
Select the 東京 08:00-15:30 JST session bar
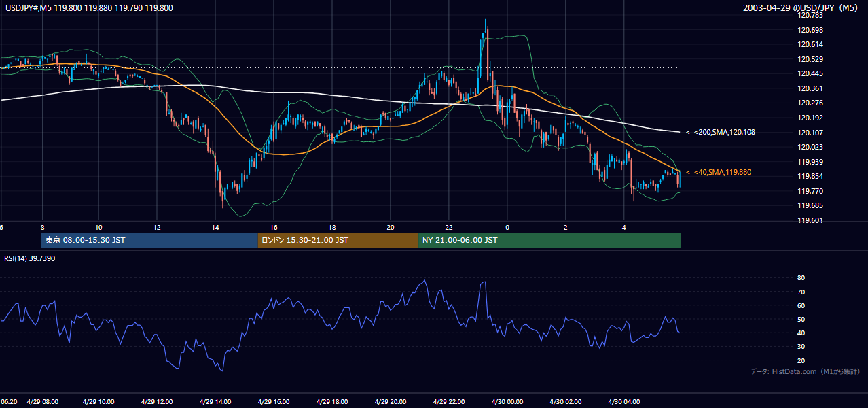149,240
